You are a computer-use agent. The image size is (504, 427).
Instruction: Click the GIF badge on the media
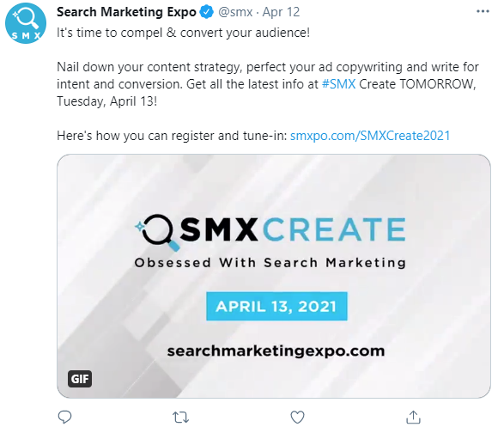point(80,379)
